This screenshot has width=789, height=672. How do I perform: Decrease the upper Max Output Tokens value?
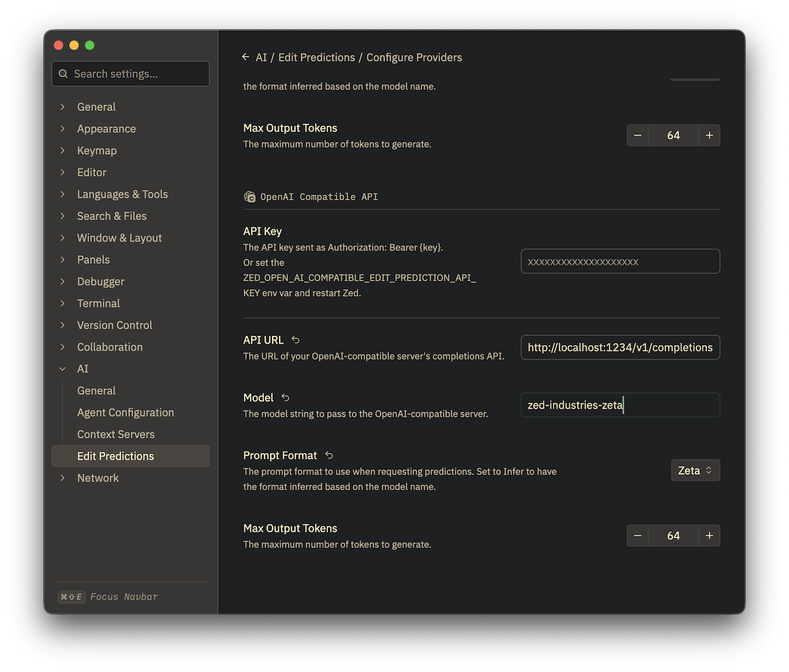click(637, 136)
